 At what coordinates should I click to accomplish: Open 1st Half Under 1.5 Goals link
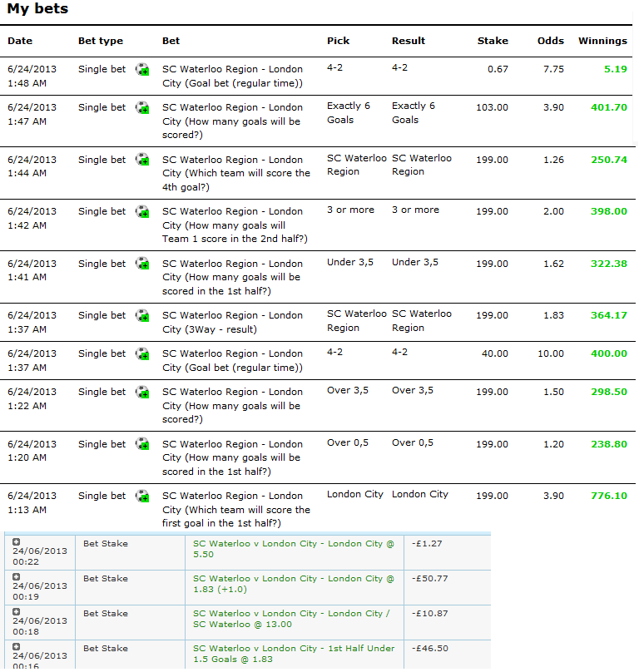pyautogui.click(x=293, y=654)
